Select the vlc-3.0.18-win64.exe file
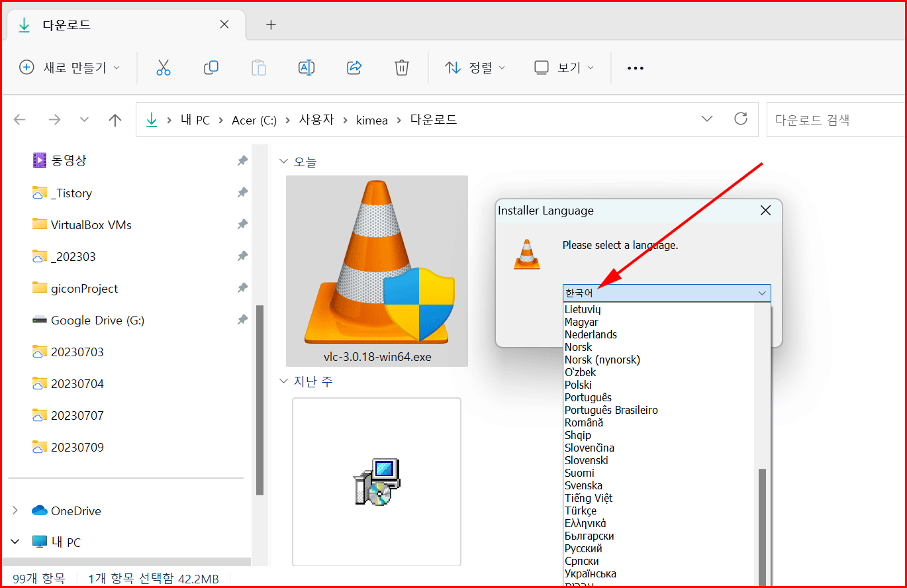 [x=377, y=271]
